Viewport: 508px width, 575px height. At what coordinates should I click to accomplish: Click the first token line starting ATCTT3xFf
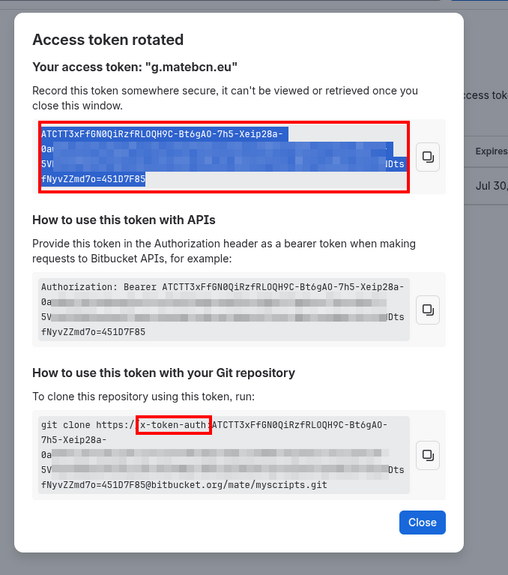[x=162, y=134]
